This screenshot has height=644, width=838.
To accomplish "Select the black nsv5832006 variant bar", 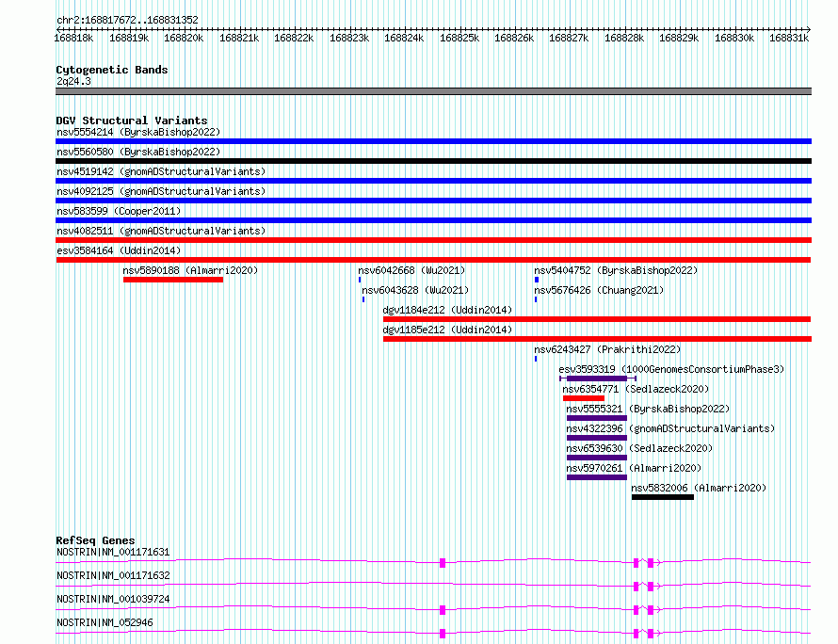I will (663, 497).
